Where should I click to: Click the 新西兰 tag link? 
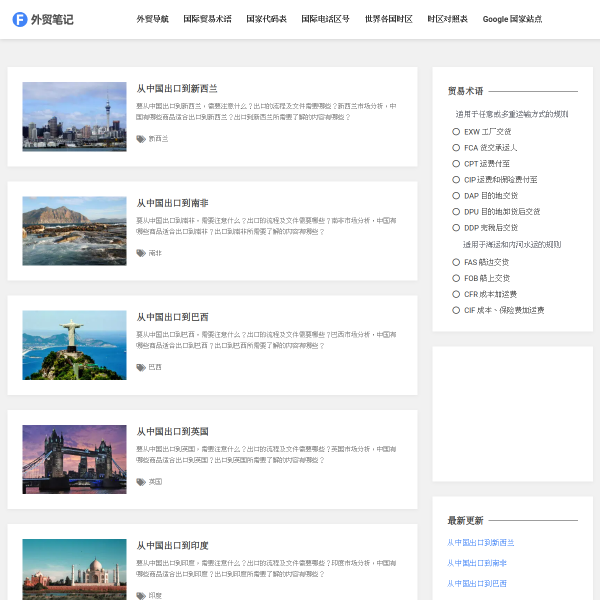tap(158, 139)
